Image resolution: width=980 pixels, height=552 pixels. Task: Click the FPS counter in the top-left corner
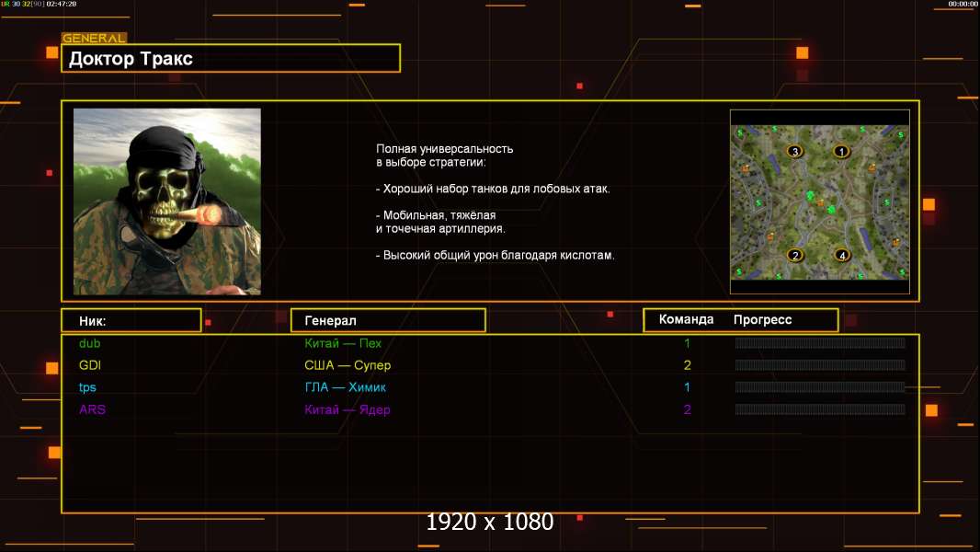pos(38,5)
